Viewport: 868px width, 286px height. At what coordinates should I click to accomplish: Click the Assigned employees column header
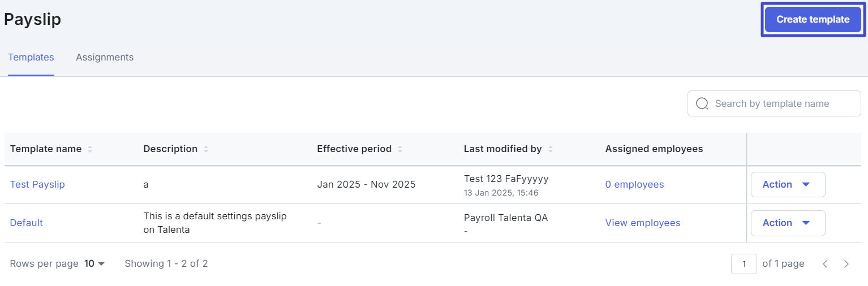[654, 149]
